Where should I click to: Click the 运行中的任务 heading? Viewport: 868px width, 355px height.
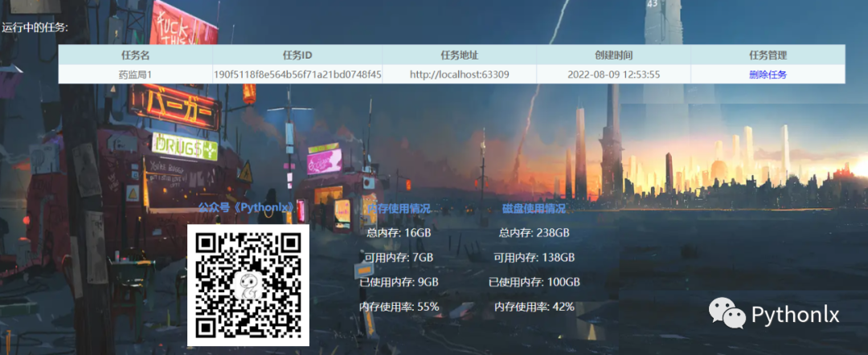coord(35,27)
